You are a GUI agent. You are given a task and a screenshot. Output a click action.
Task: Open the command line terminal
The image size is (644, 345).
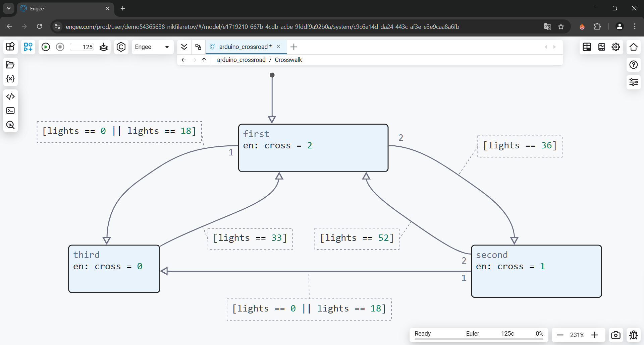pyautogui.click(x=10, y=111)
